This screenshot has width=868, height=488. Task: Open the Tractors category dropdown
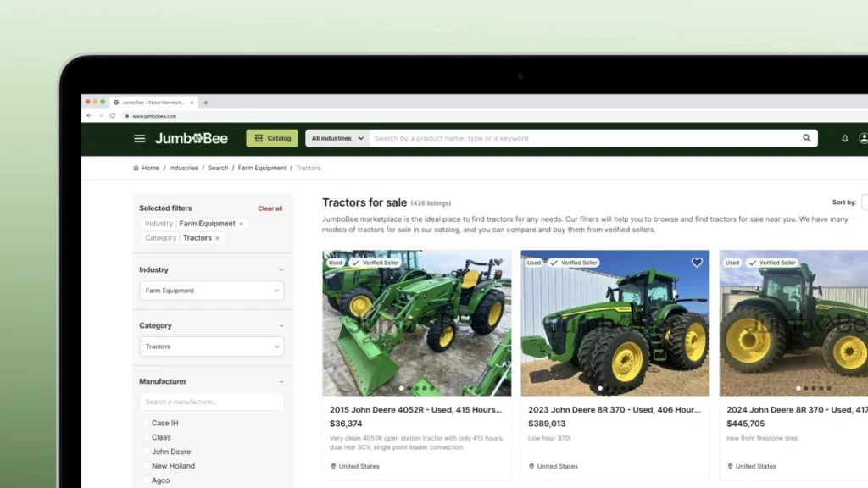pos(211,347)
